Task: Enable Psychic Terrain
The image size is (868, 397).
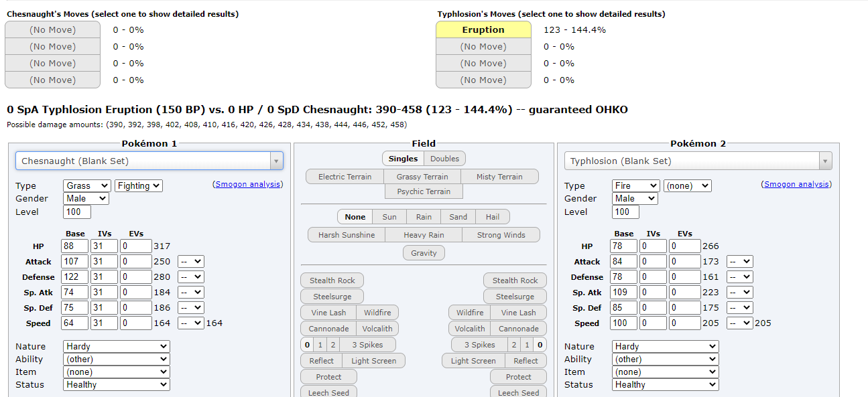Action: (424, 191)
